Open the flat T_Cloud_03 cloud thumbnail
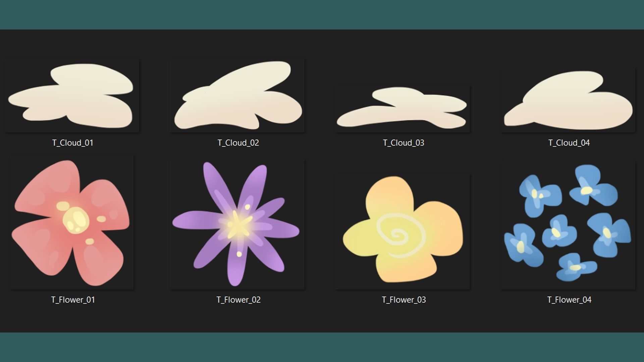The image size is (644, 362). click(x=402, y=109)
